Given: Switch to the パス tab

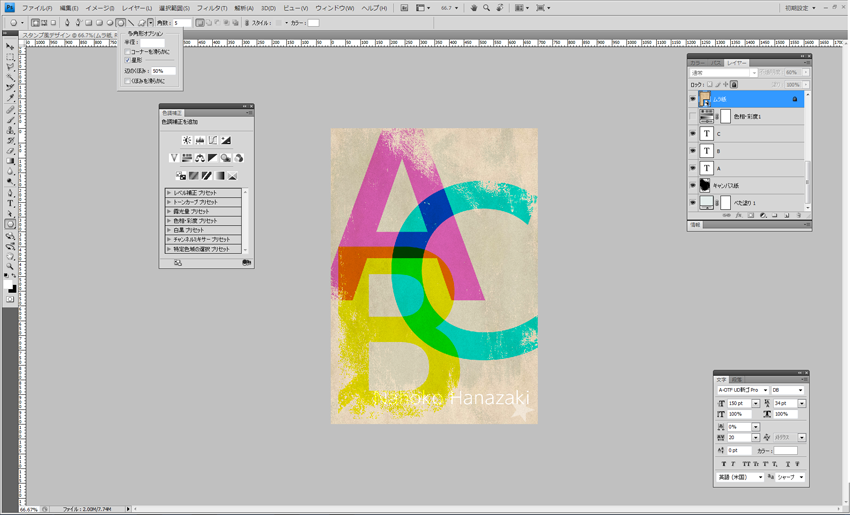Looking at the screenshot, I should 716,63.
